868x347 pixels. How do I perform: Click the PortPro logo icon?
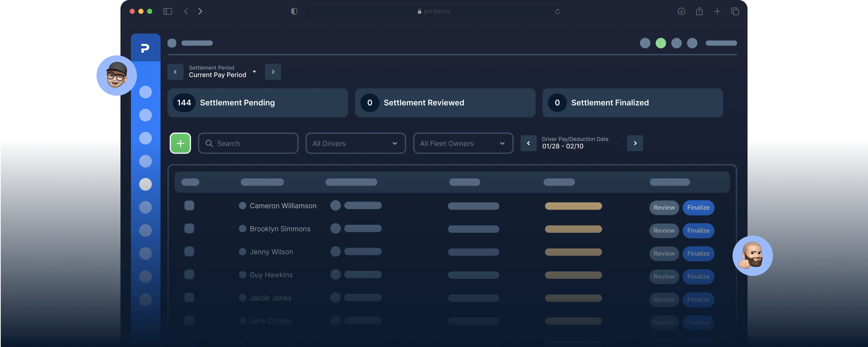click(145, 48)
